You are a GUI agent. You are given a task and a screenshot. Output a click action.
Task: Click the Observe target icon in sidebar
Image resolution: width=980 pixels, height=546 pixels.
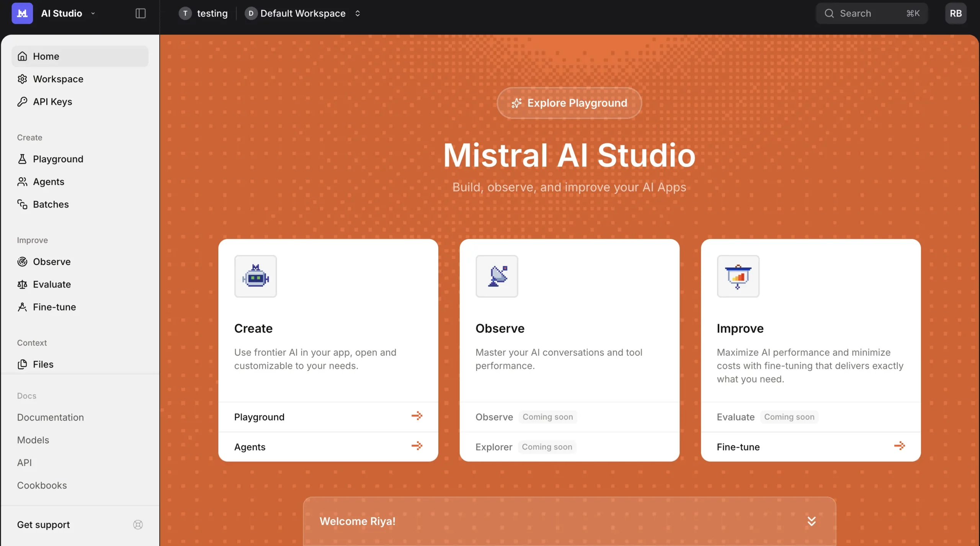click(22, 262)
